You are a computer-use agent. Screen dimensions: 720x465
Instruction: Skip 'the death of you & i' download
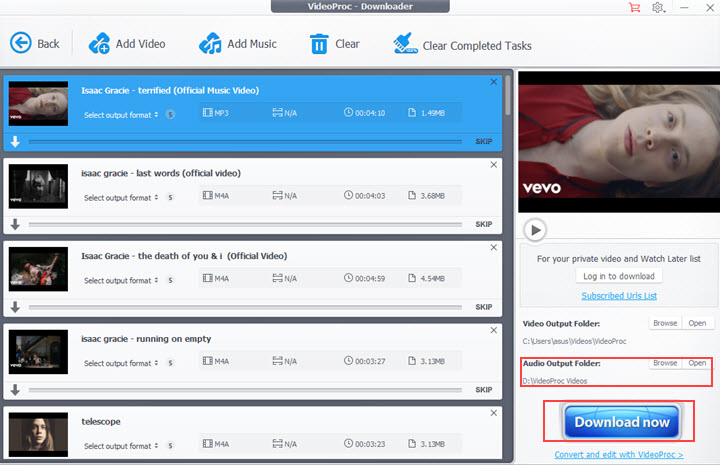pos(484,307)
